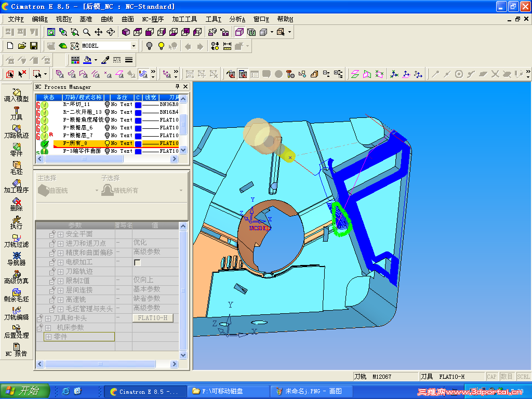Image resolution: width=532 pixels, height=399 pixels.
Task: Toggle light bulb of F-根据层_7 row
Action: pos(107,136)
